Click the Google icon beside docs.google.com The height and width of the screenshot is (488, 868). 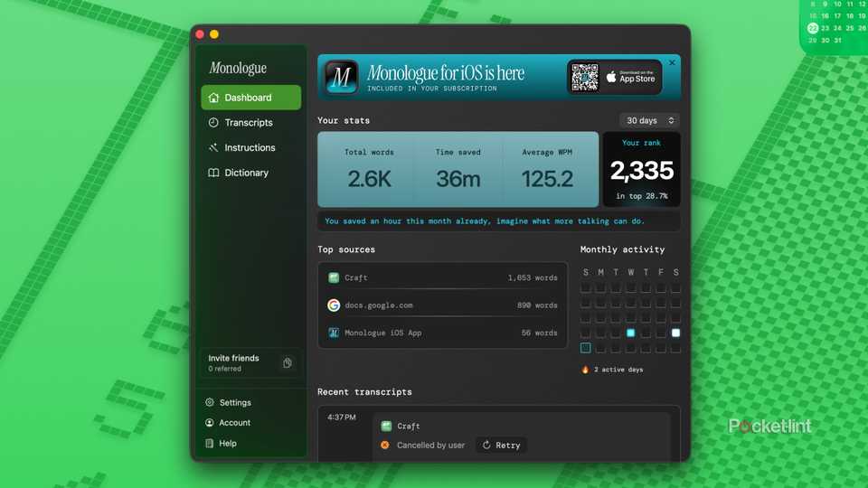(x=334, y=305)
